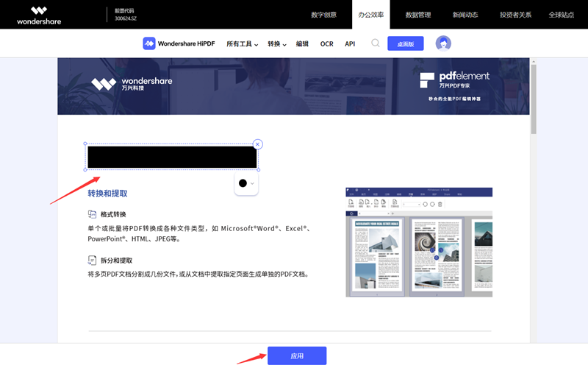
Task: Open the API menu item
Action: [x=350, y=44]
